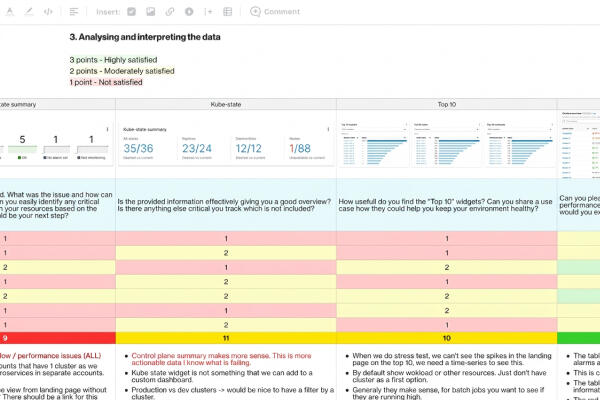
Task: Click the 35/36 metric in Kube-state summary
Action: tap(138, 149)
